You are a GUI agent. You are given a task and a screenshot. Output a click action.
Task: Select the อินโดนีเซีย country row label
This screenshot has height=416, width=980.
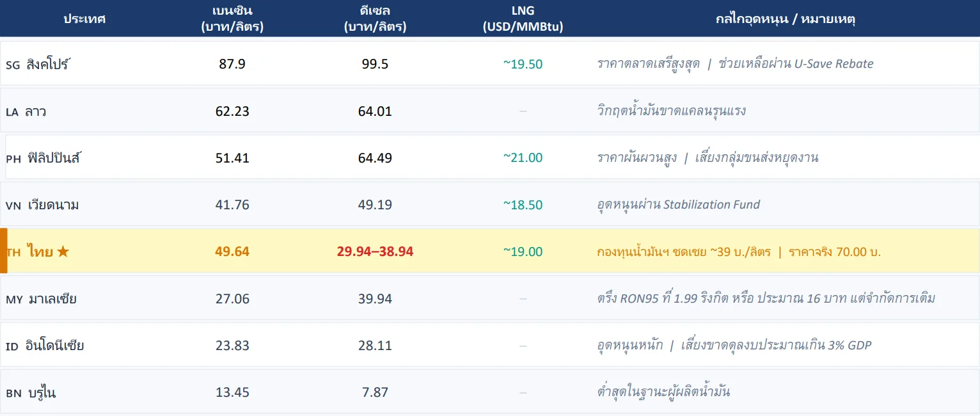(56, 346)
